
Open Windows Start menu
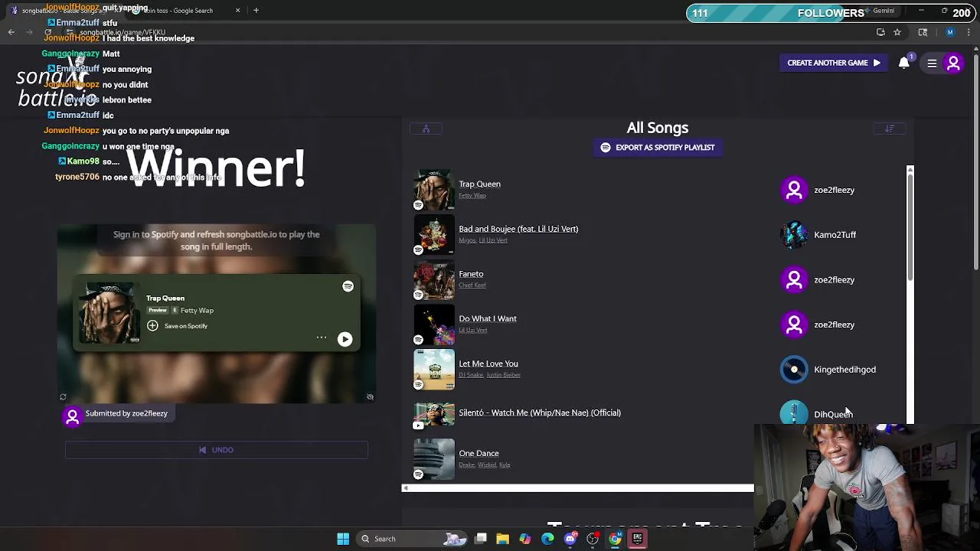(x=343, y=539)
